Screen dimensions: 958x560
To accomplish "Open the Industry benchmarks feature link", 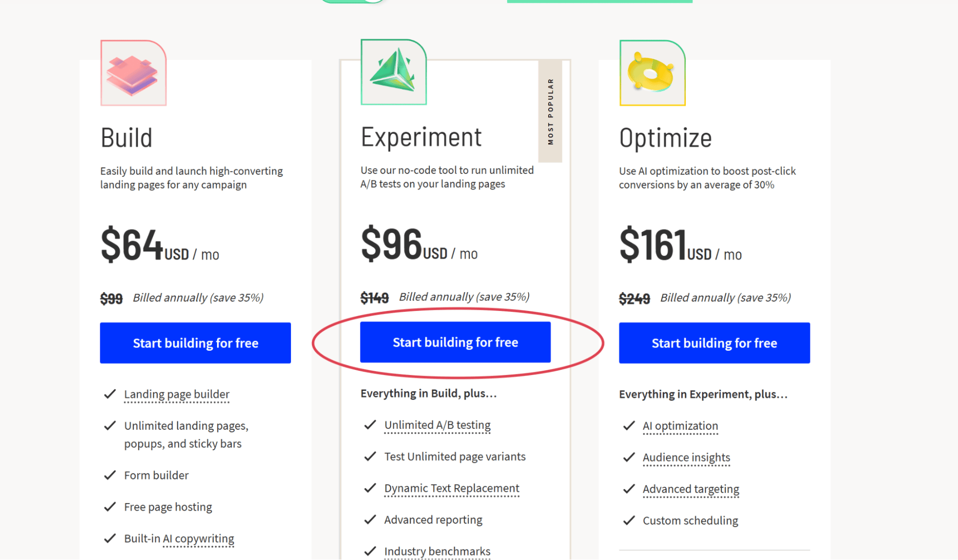I will (x=438, y=551).
